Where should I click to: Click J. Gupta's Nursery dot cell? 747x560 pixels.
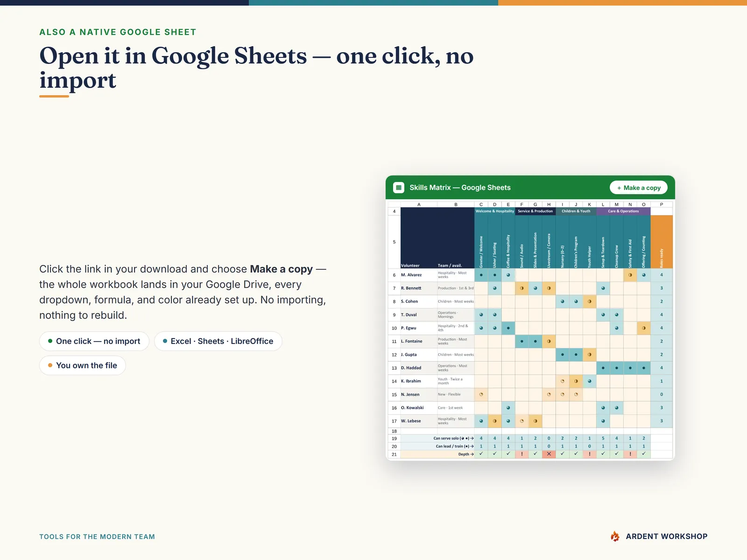coord(562,355)
